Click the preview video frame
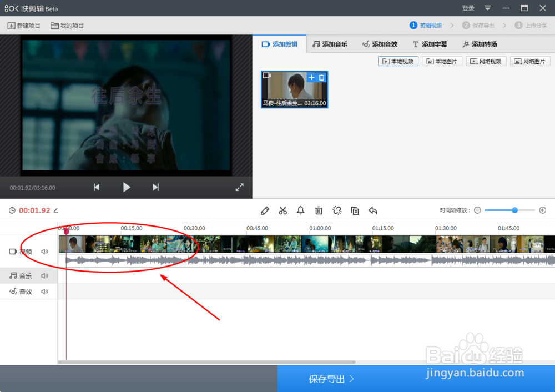The height and width of the screenshot is (392, 555). point(127,105)
